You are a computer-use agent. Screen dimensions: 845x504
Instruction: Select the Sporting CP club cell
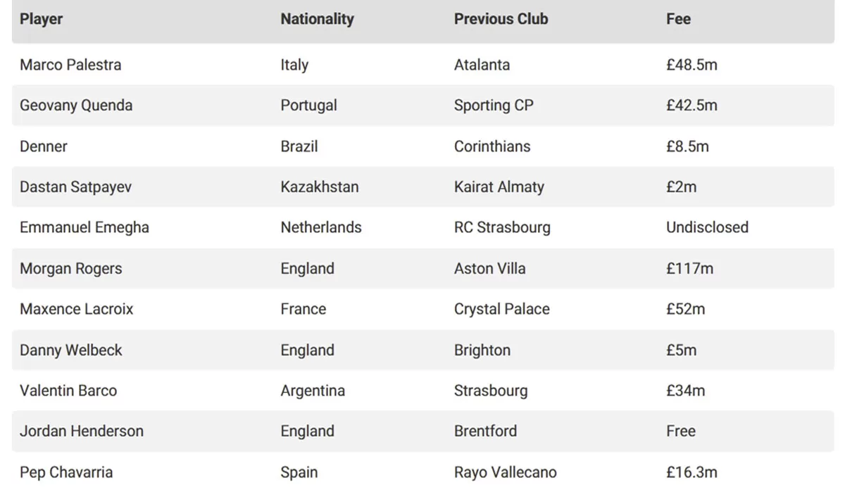tap(494, 106)
